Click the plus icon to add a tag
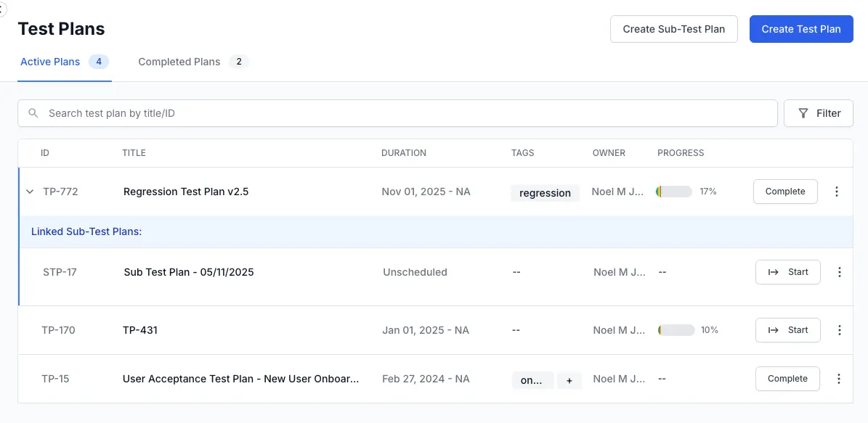The image size is (868, 423). point(569,380)
